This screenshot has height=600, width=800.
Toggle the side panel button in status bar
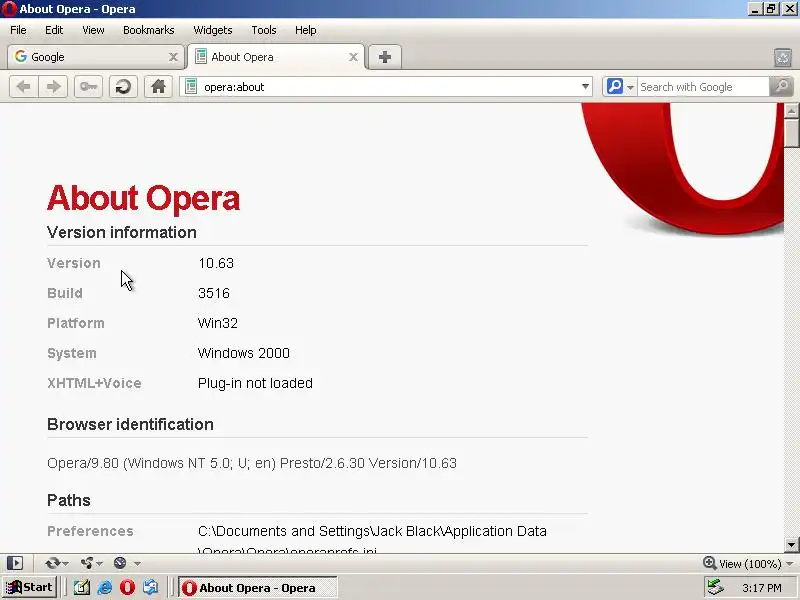pos(15,563)
